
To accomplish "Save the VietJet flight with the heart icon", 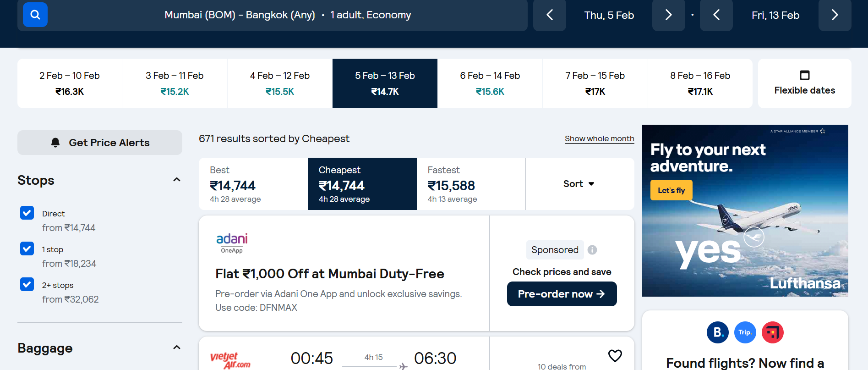I will pos(615,356).
